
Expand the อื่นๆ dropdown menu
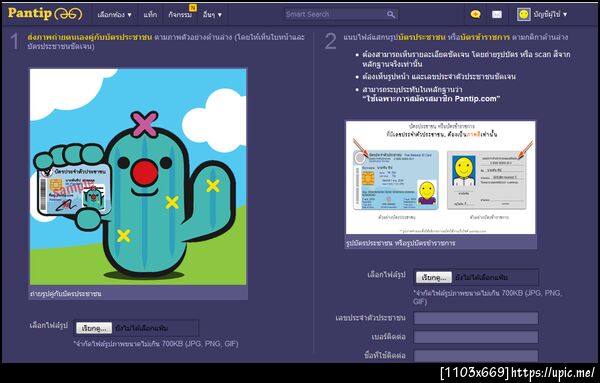click(x=212, y=15)
